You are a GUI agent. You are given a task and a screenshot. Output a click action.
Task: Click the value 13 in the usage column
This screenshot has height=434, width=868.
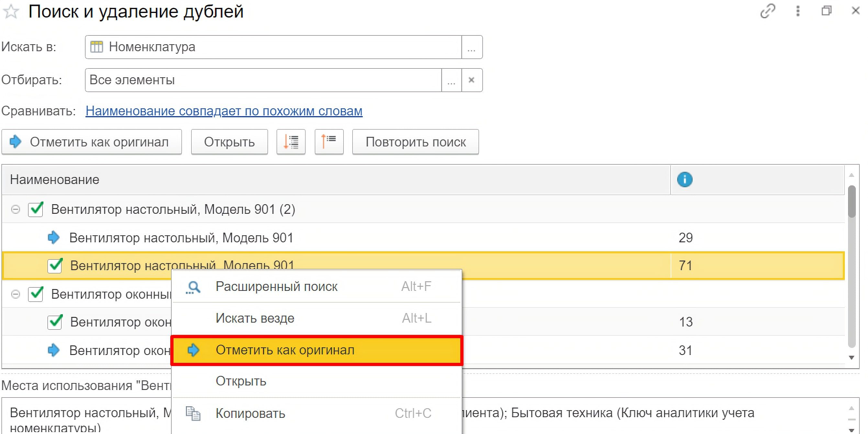tap(685, 322)
